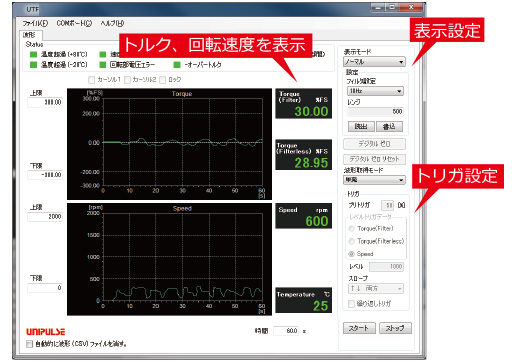Click the Torque lower limit field
The height and width of the screenshot is (362, 512).
click(x=45, y=175)
